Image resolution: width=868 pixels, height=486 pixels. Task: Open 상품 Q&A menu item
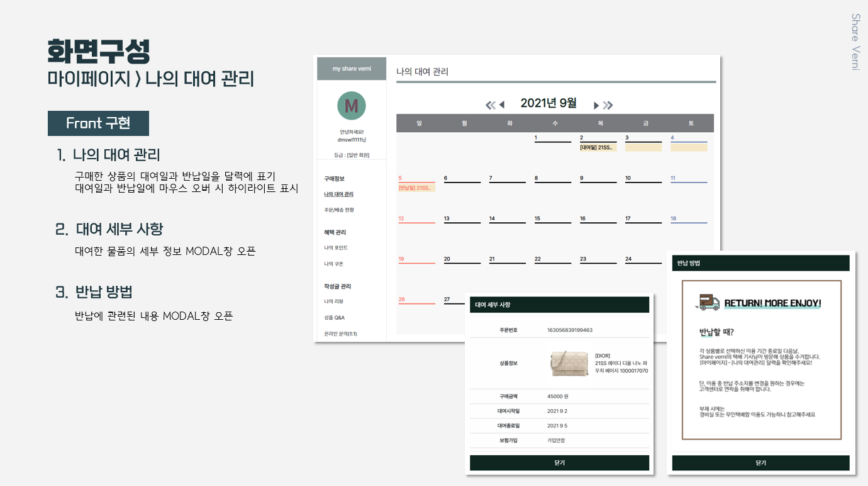[334, 317]
